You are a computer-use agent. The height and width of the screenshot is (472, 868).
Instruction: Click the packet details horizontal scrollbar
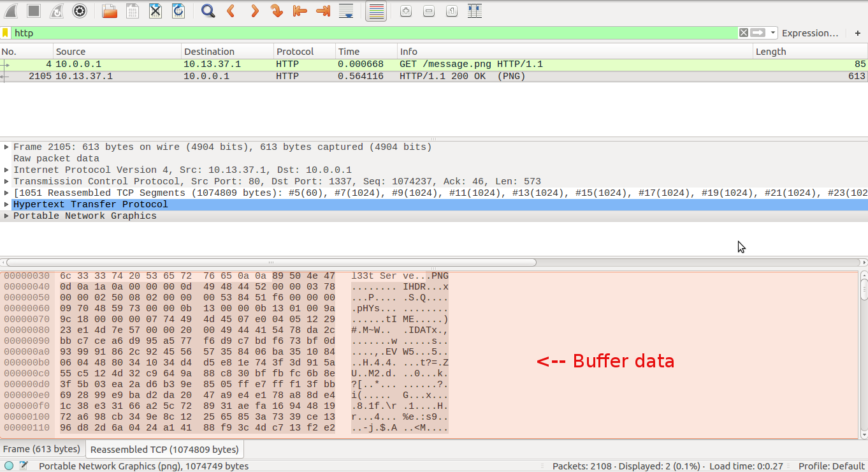(x=271, y=262)
